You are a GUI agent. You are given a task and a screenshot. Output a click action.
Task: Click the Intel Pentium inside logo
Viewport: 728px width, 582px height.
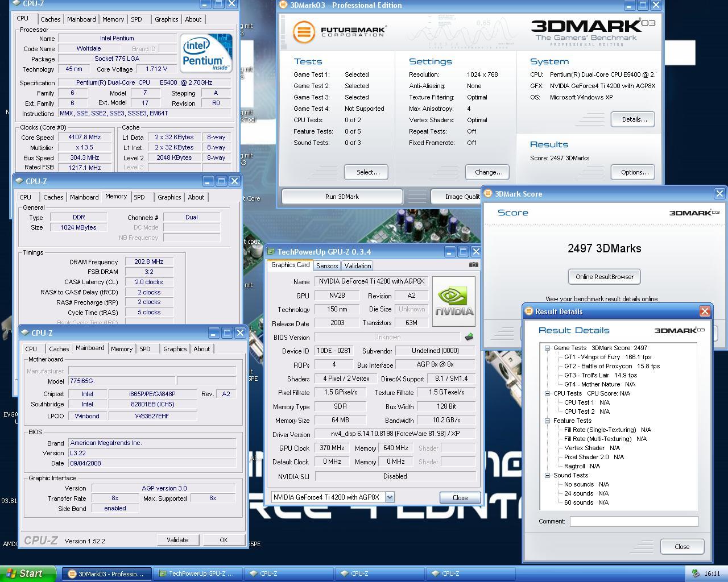(206, 53)
